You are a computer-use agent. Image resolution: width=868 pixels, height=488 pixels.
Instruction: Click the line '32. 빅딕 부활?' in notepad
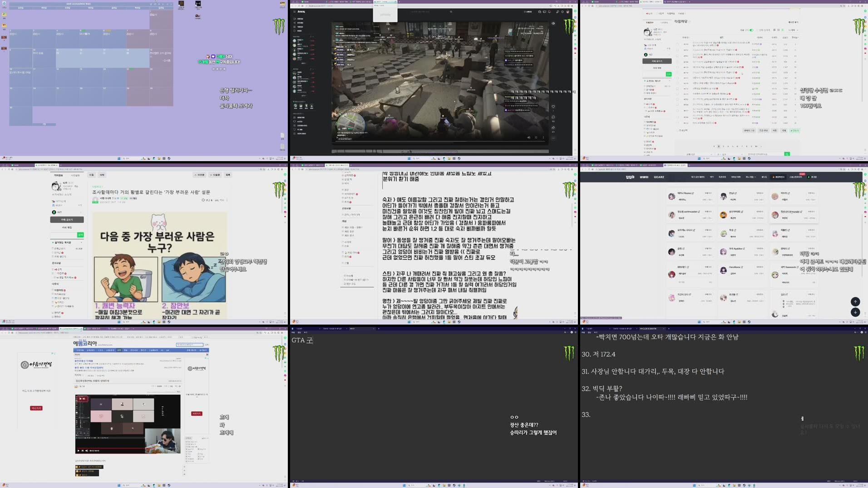coord(602,389)
